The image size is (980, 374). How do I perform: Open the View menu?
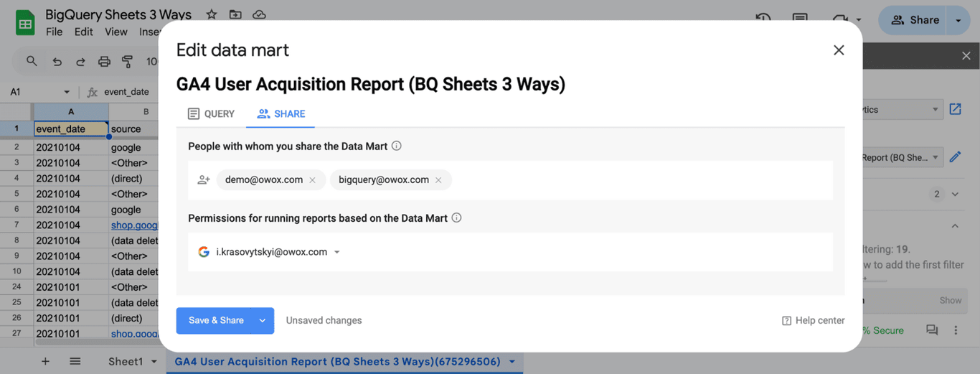click(x=116, y=32)
